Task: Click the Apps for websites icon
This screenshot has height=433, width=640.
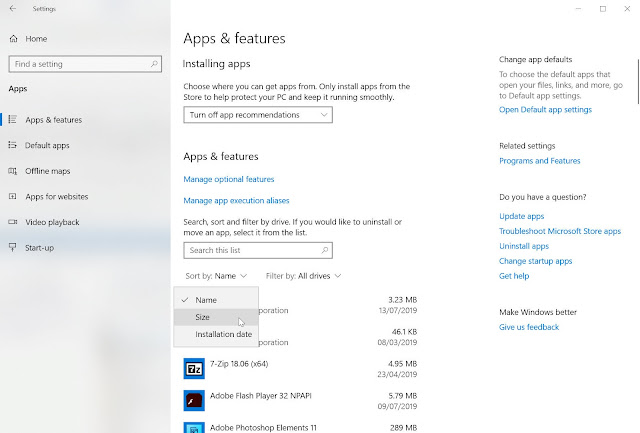Action: [x=12, y=196]
